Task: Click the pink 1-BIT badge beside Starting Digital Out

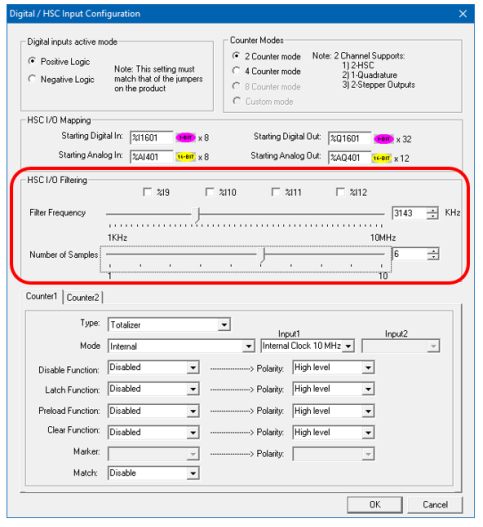Action: pos(384,139)
